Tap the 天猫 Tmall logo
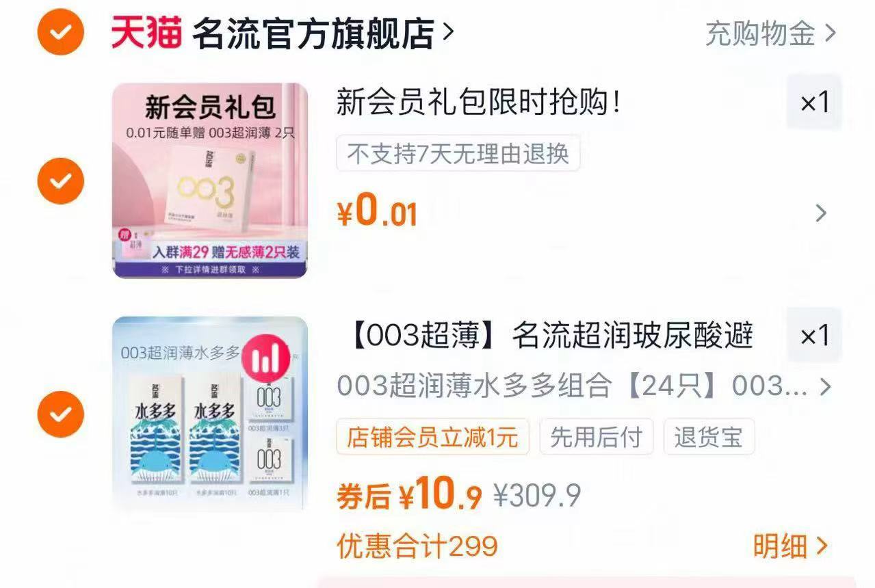This screenshot has height=588, width=875. click(x=146, y=33)
